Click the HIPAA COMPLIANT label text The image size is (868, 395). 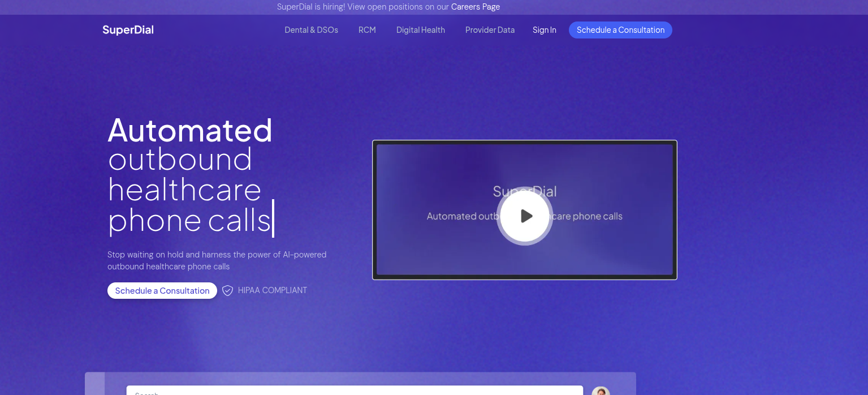[272, 290]
